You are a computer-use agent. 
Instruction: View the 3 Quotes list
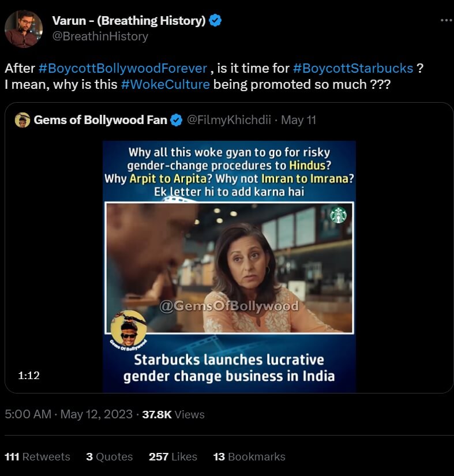point(109,456)
